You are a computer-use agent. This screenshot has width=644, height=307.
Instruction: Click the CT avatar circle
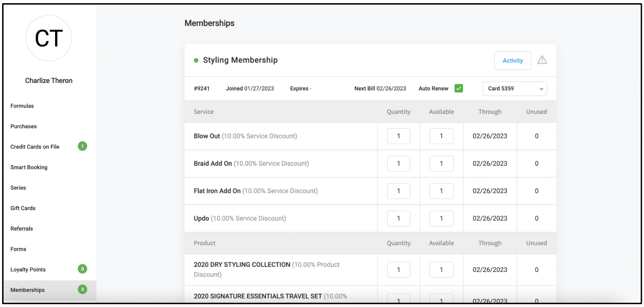[x=49, y=38]
